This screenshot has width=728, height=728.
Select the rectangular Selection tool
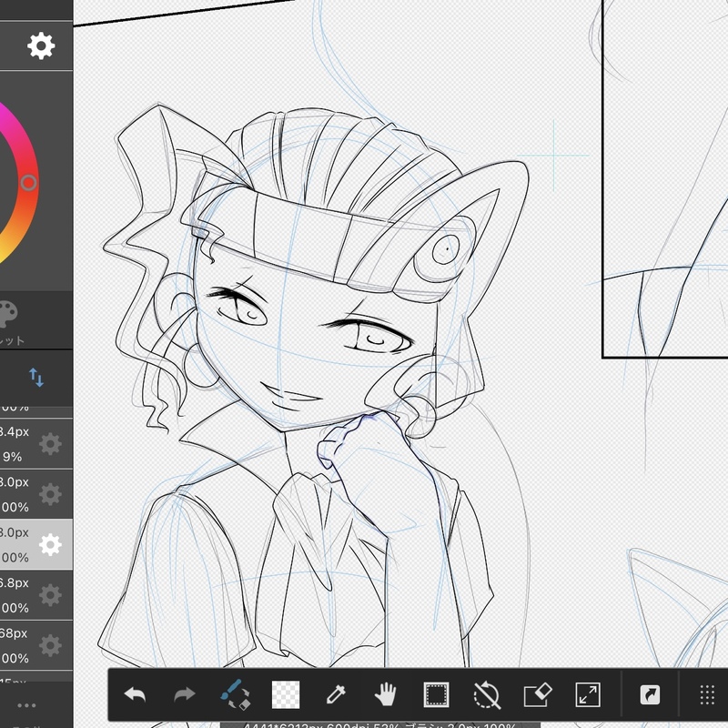(x=436, y=694)
